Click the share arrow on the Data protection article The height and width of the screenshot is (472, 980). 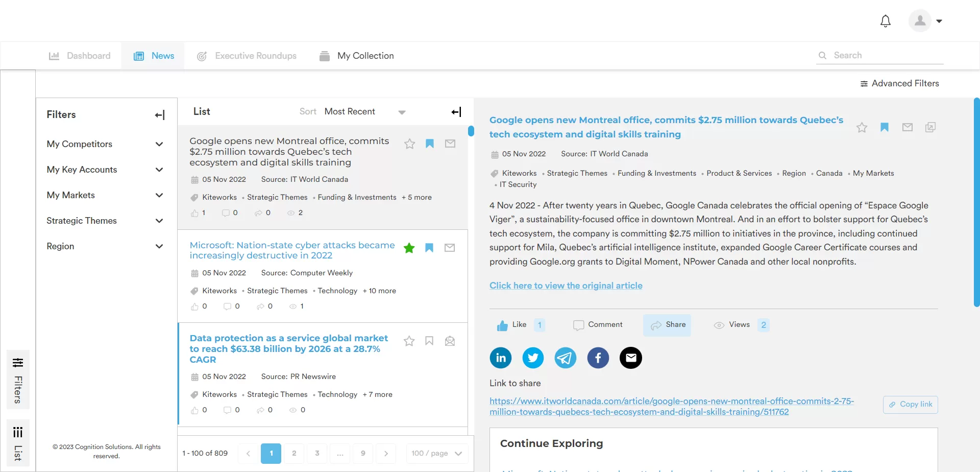coord(260,410)
